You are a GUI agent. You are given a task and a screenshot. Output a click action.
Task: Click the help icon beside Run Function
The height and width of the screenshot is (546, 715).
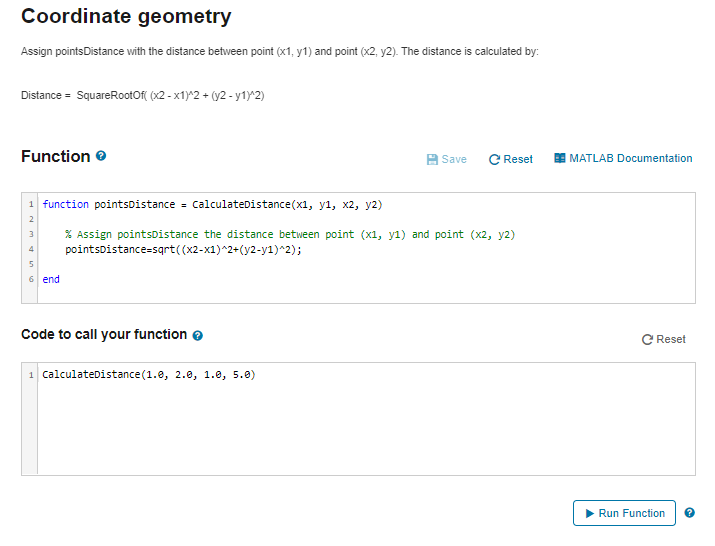[689, 513]
